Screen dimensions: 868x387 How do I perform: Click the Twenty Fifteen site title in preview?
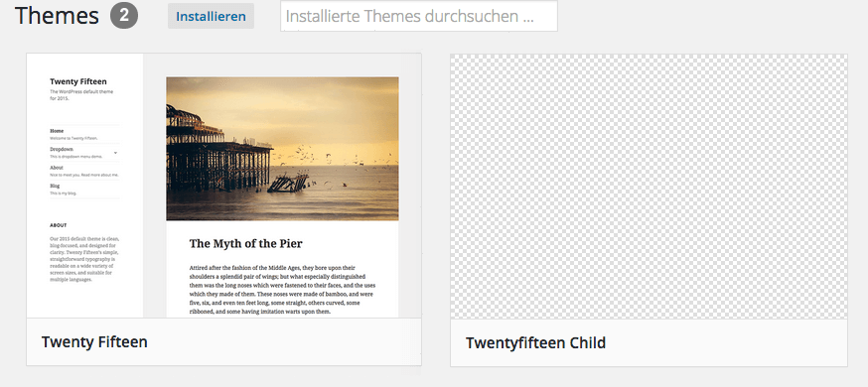pos(78,81)
